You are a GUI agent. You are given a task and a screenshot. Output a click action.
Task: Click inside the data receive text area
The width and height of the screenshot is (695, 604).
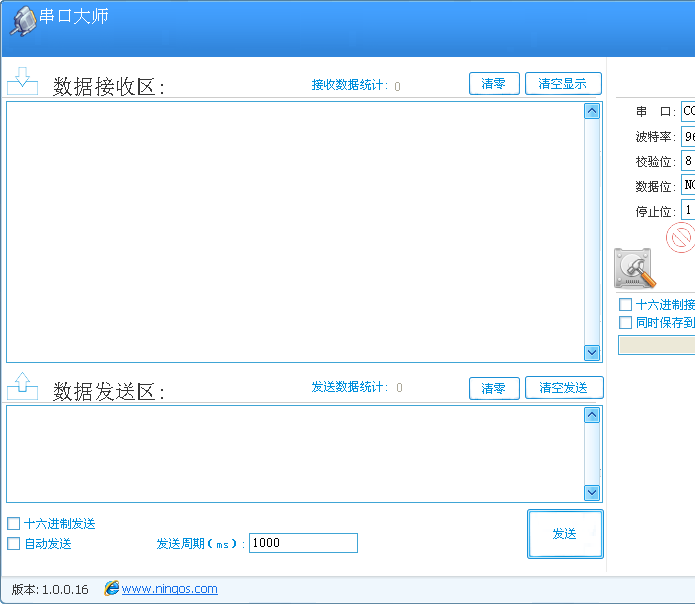click(x=295, y=232)
